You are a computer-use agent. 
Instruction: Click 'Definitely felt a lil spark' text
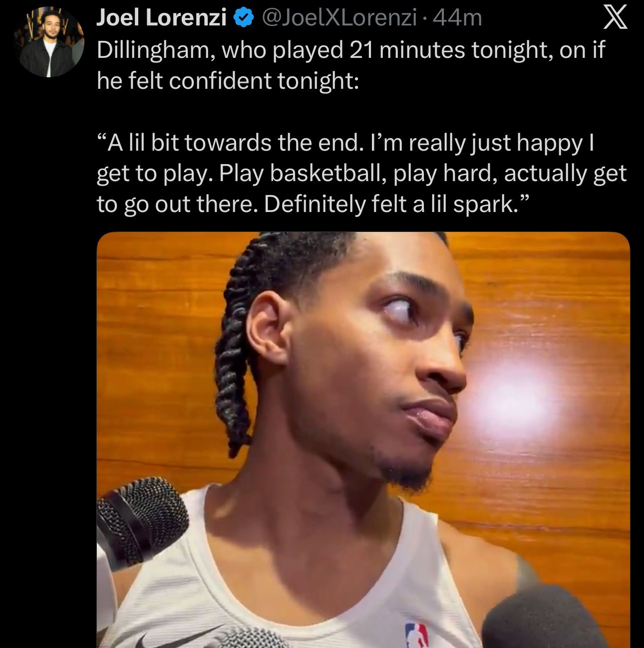[x=390, y=205]
